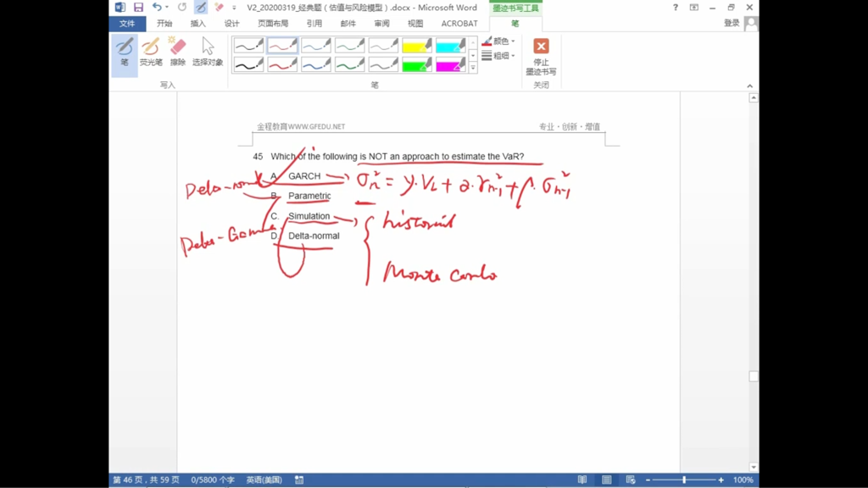Image resolution: width=868 pixels, height=488 pixels.
Task: Open the pen Color (颜色) dropdown
Action: pos(498,41)
